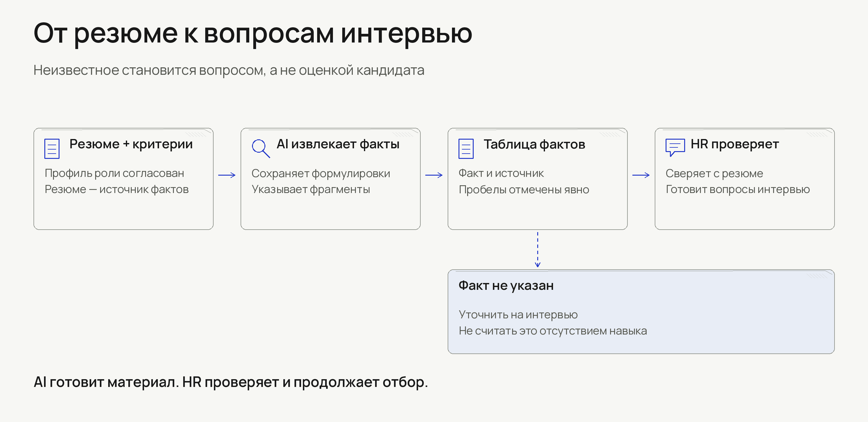Click footer 'AI готовит материал. HR проверяет и продолжает отбор.'
Screen dimensions: 868x422
tap(231, 382)
